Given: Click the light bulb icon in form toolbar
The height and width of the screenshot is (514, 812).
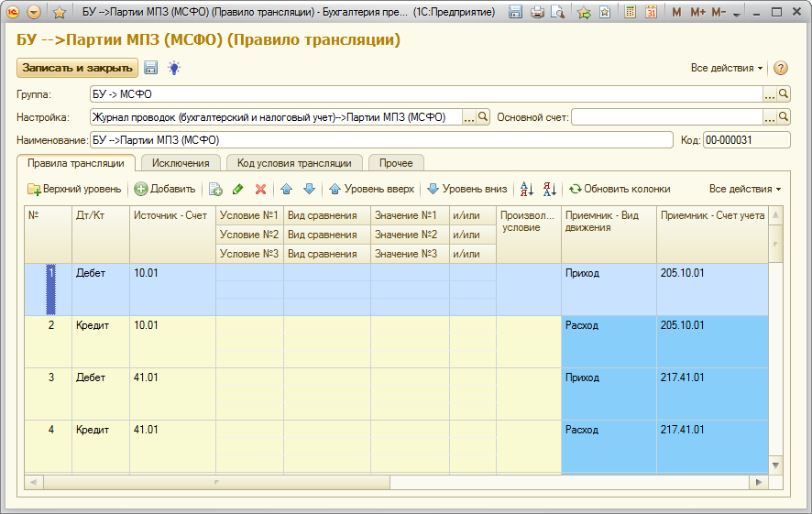Looking at the screenshot, I should [173, 68].
